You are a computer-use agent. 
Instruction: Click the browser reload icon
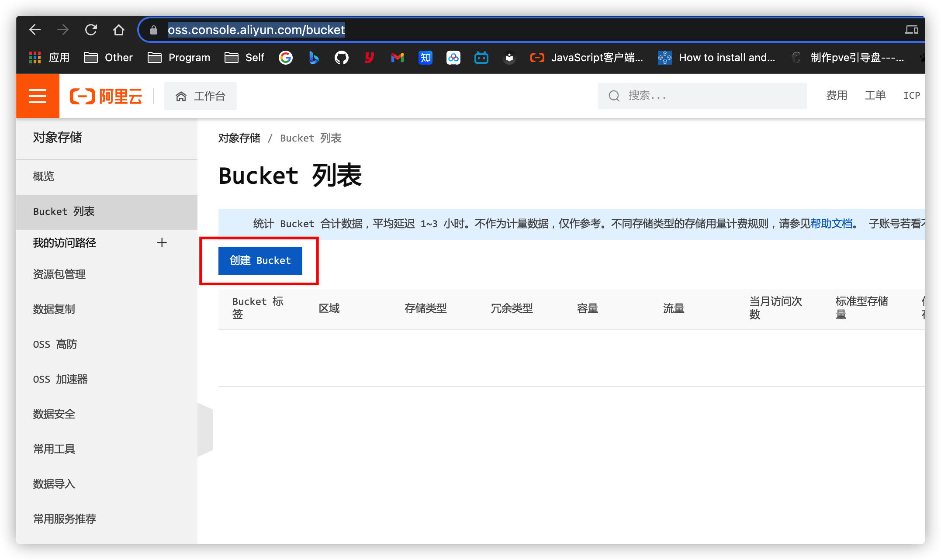(x=91, y=30)
